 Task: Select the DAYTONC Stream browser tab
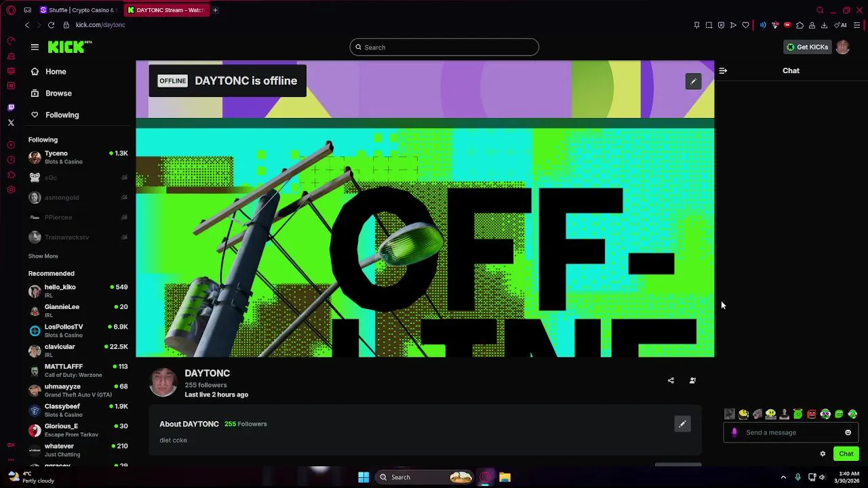click(166, 10)
